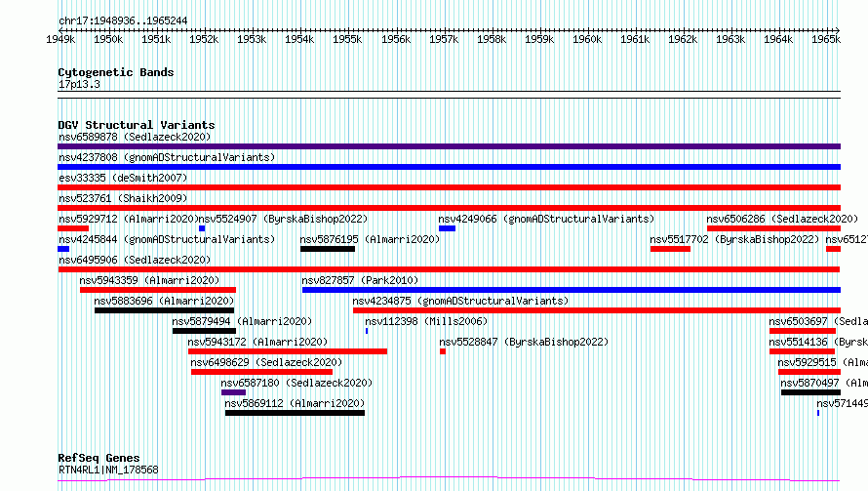Select the black nsv5869112 variant bar
The height and width of the screenshot is (491, 868).
click(x=296, y=413)
